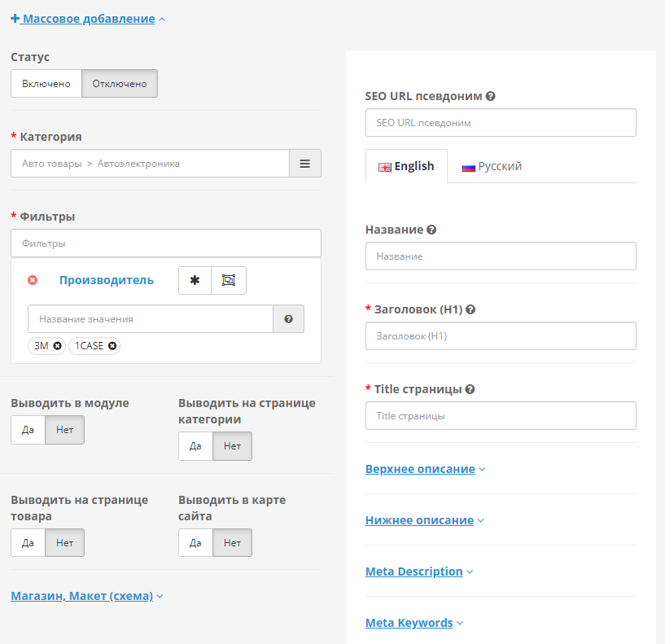The width and height of the screenshot is (665, 644).
Task: Enable Да for Выводить в модуле
Action: point(28,430)
